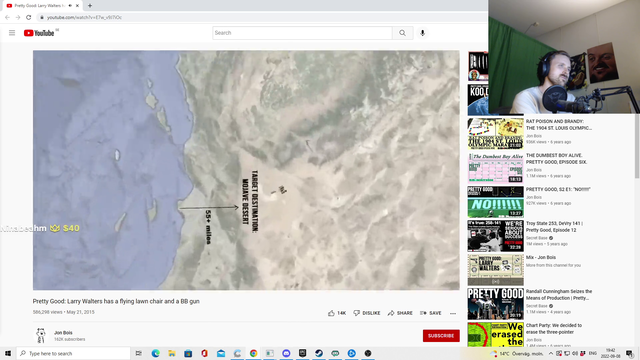
Task: Open more actions ellipsis under video
Action: coord(453,313)
